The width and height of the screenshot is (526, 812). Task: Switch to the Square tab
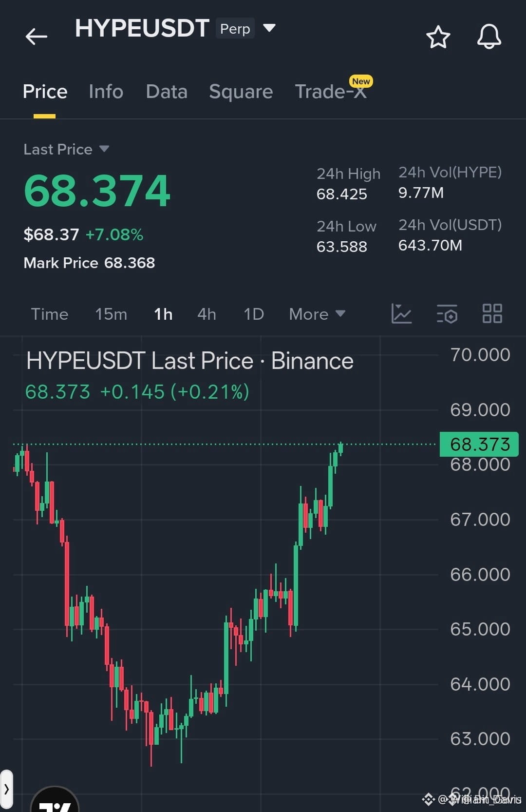pos(241,92)
